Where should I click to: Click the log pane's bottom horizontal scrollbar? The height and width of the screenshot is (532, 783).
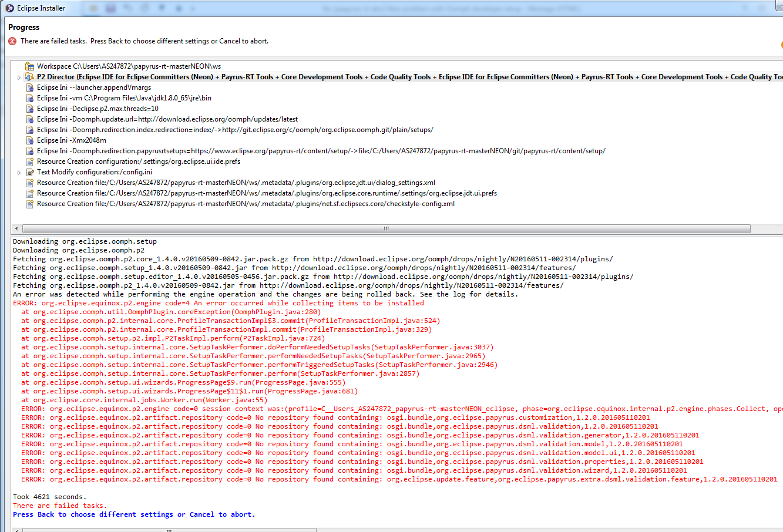point(169,530)
